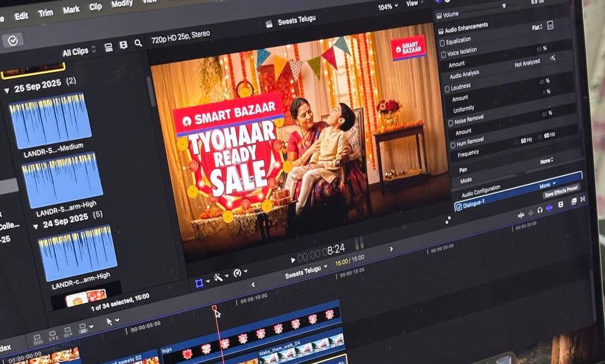The width and height of the screenshot is (605, 364).
Task: Open the viewer View options dropdown
Action: (x=414, y=3)
